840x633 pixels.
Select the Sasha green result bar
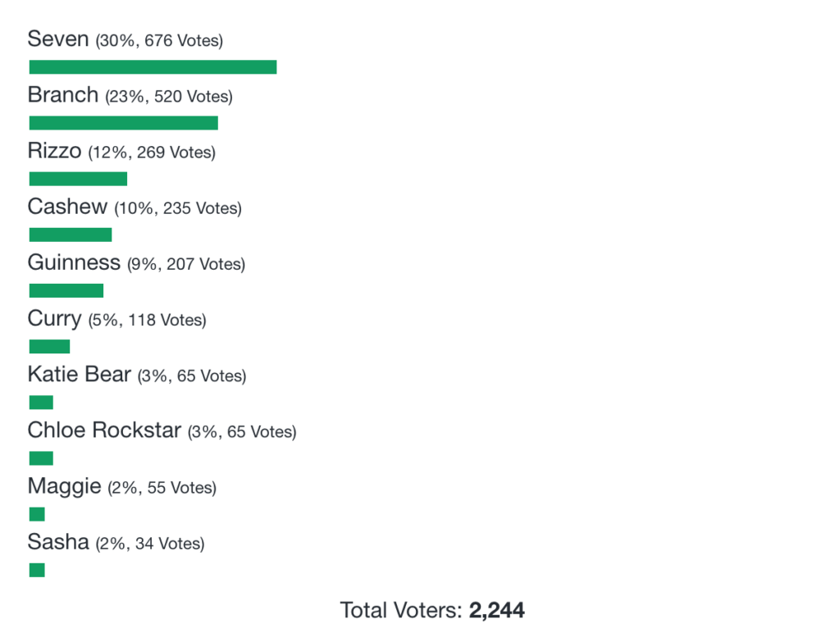coord(37,570)
